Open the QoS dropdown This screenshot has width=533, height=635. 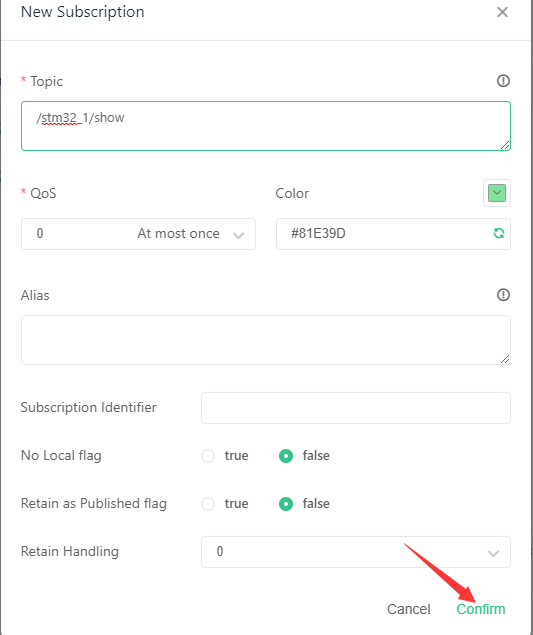(x=139, y=234)
